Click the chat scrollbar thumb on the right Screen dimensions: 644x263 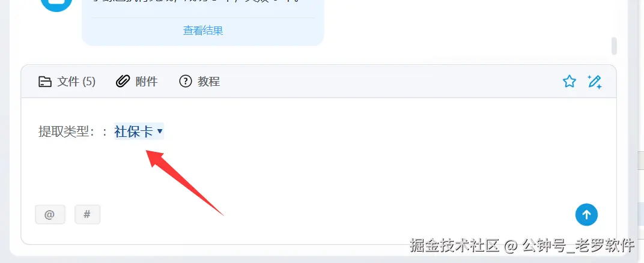click(x=615, y=46)
